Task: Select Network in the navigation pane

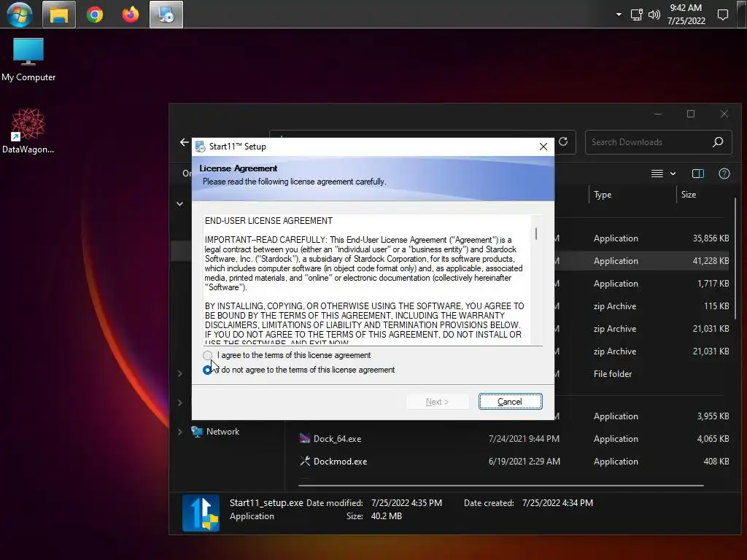Action: [223, 432]
